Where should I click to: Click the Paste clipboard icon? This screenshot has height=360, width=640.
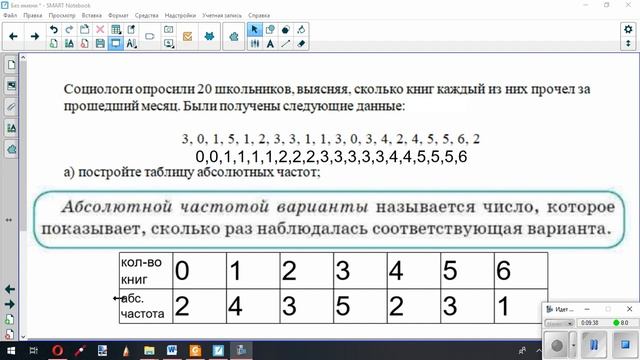(84, 29)
